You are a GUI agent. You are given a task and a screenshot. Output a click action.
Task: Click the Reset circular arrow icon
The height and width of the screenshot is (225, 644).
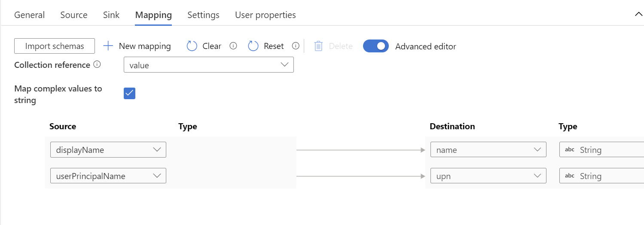(253, 46)
